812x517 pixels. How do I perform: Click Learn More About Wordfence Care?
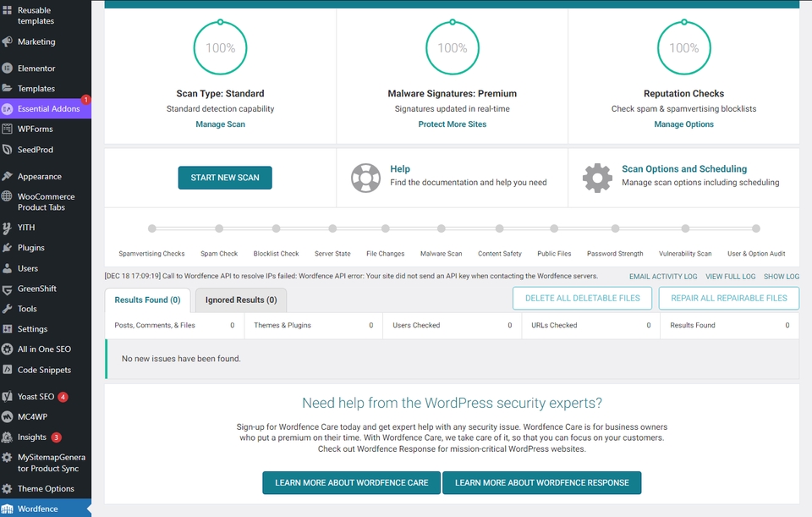[x=352, y=483]
